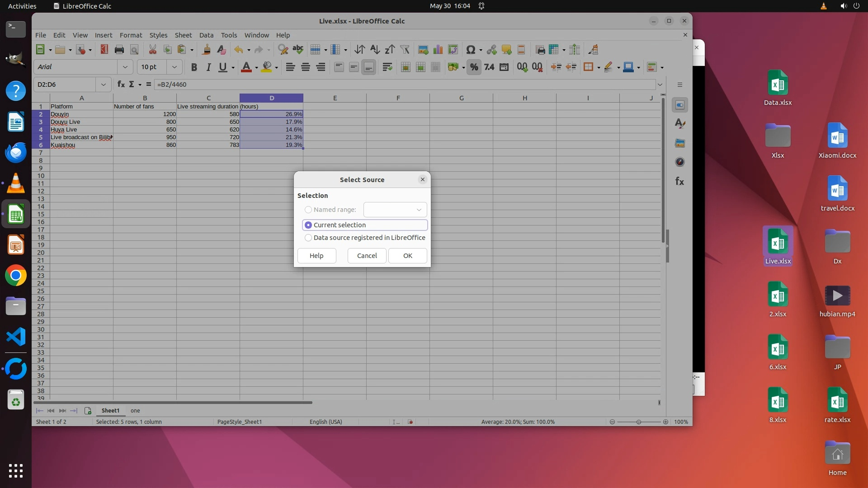Open Chrome from the Ubuntu dock
Image resolution: width=868 pixels, height=488 pixels.
tap(16, 276)
